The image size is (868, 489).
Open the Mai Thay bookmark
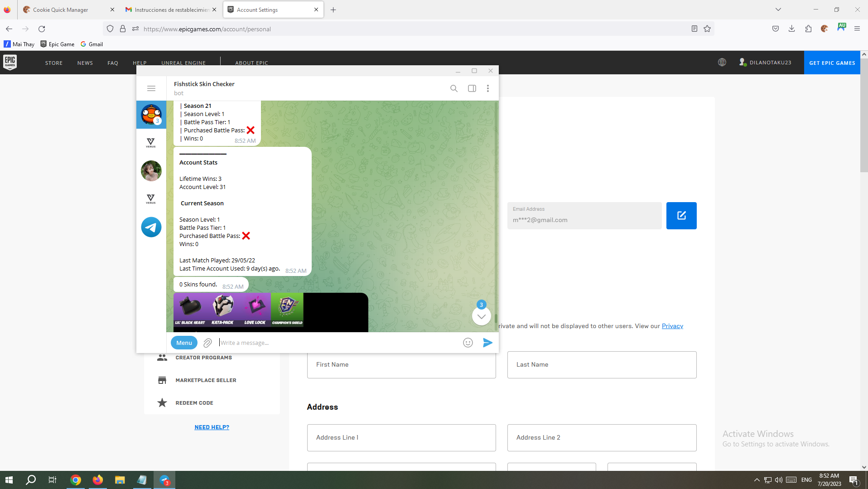pyautogui.click(x=19, y=44)
